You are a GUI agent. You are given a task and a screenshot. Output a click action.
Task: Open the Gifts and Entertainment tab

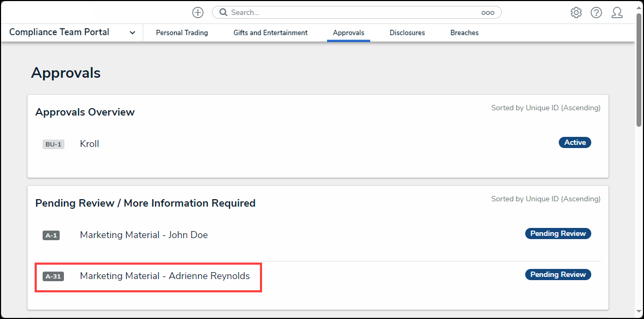(270, 33)
